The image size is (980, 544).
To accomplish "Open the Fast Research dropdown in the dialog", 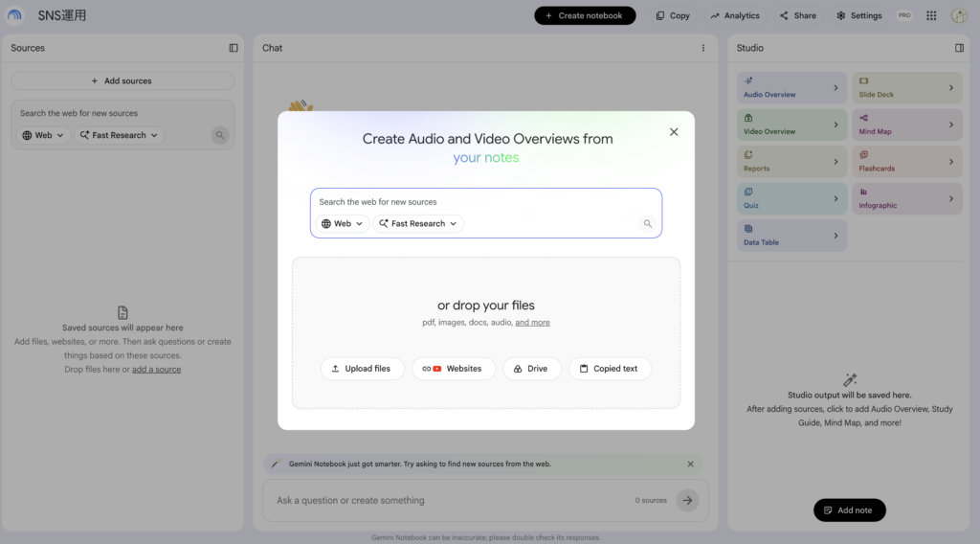I will point(418,223).
